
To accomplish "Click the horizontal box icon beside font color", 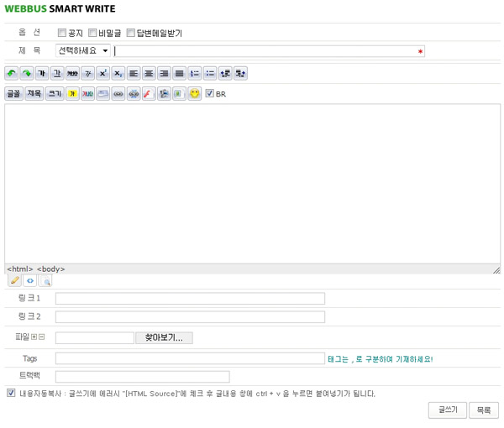I will (102, 94).
